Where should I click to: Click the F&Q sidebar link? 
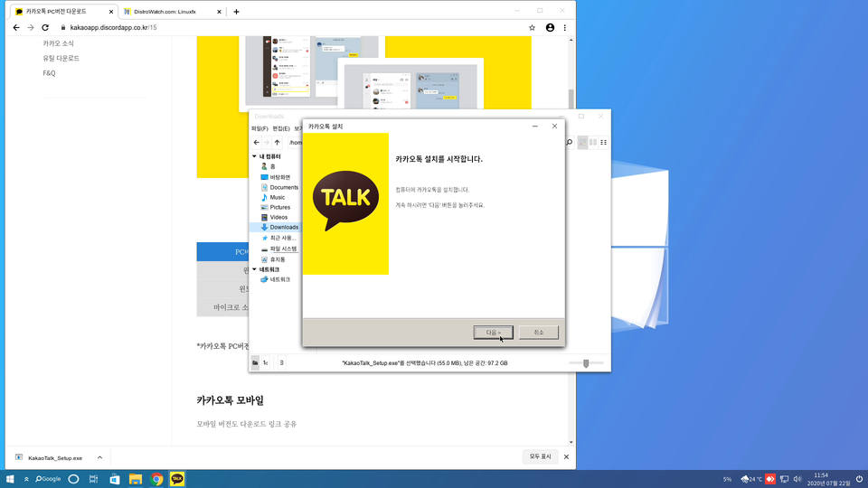49,73
